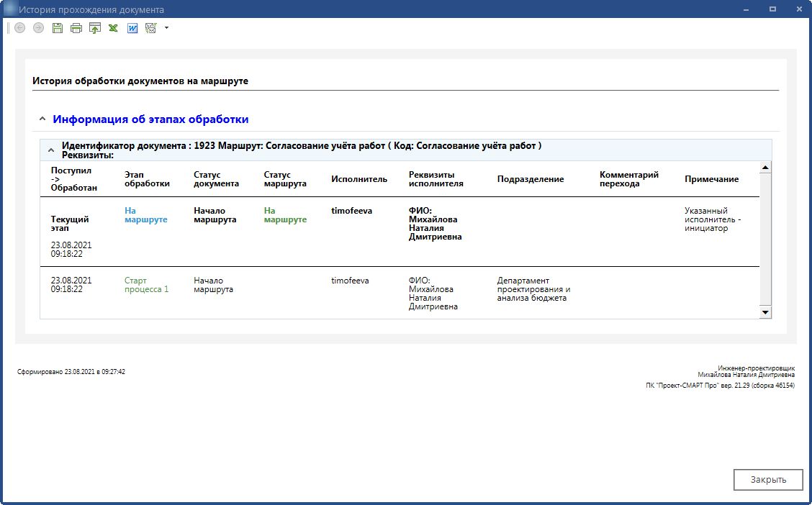
Task: Click the export upload arrow icon
Action: [x=95, y=28]
